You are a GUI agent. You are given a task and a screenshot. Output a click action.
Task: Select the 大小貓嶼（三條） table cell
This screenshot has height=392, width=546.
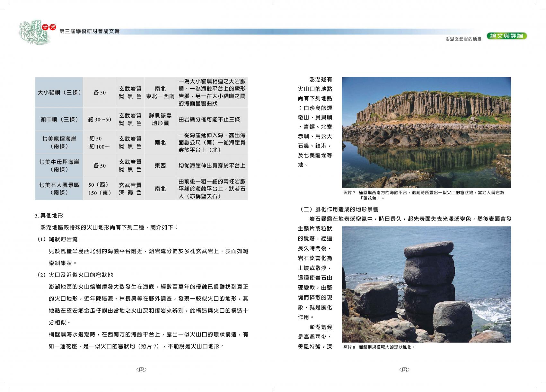(59, 93)
